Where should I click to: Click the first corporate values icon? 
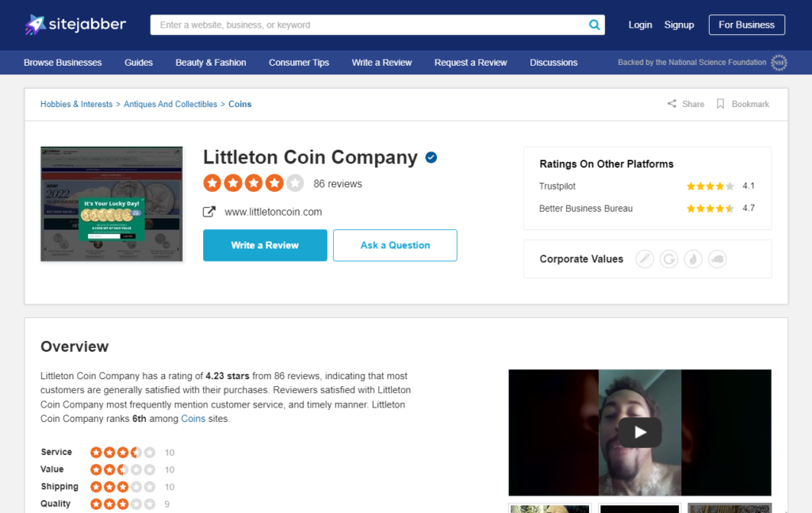(645, 258)
